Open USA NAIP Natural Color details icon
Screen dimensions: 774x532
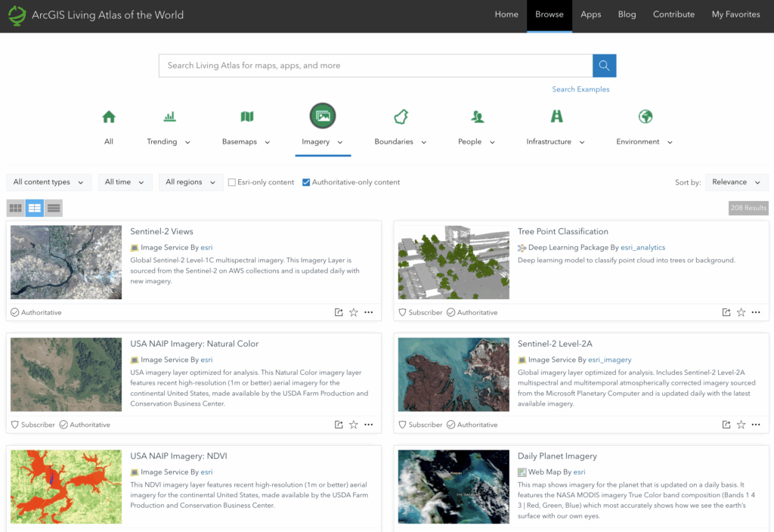pyautogui.click(x=339, y=425)
